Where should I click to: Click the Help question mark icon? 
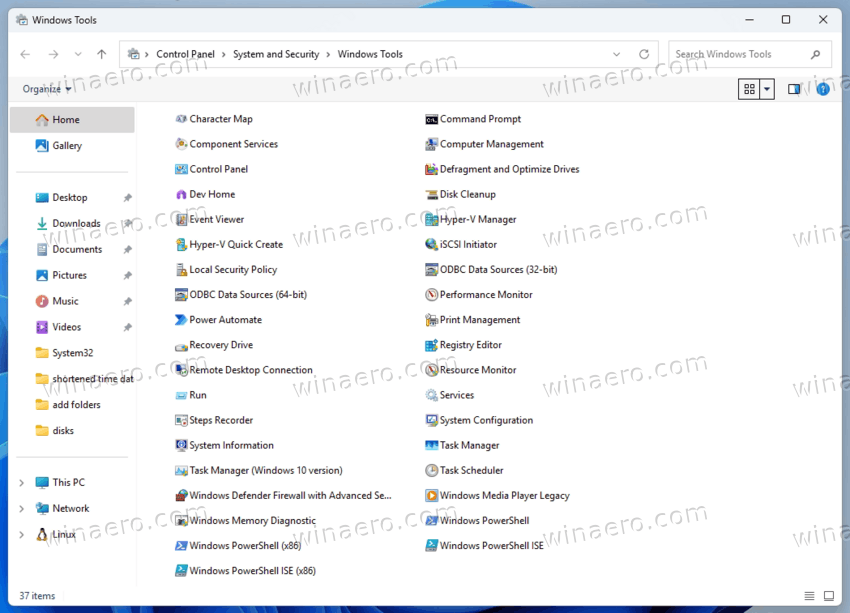823,89
